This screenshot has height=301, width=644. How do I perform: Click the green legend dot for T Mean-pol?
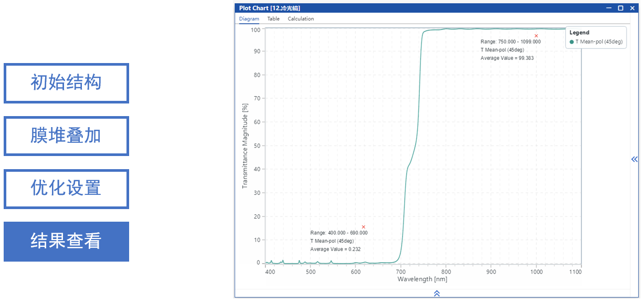click(x=572, y=42)
